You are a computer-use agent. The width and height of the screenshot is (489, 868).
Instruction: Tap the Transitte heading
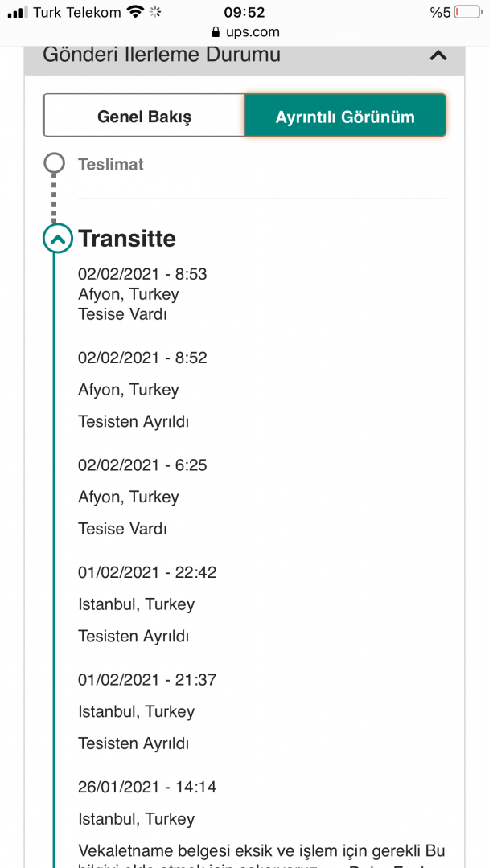[x=127, y=239]
